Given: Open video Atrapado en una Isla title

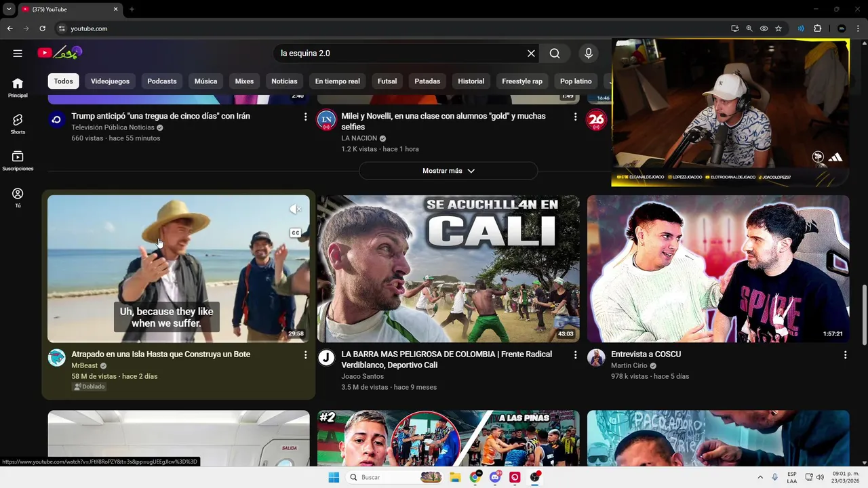Looking at the screenshot, I should pyautogui.click(x=161, y=354).
